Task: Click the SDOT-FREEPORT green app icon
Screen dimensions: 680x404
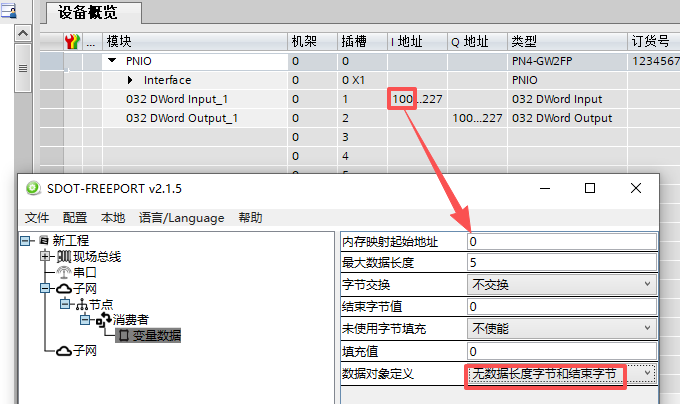Action: (x=33, y=188)
